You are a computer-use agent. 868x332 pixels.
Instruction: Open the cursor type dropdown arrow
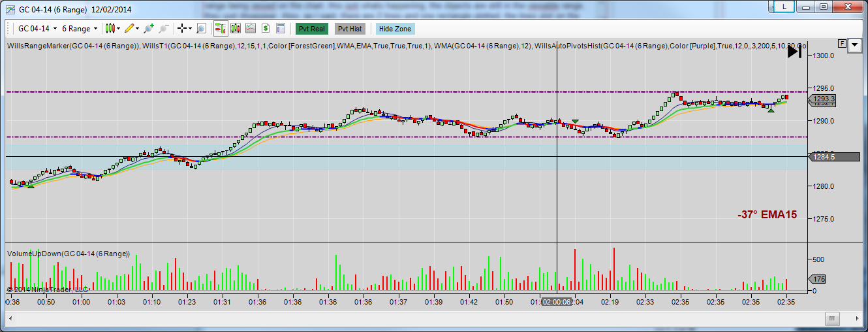(x=190, y=29)
